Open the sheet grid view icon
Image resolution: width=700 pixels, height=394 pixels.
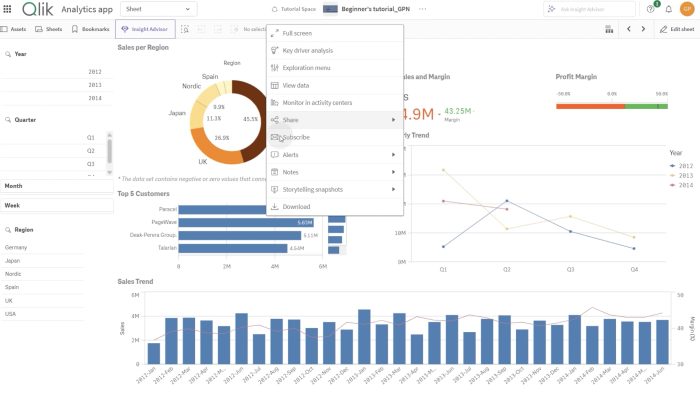pyautogui.click(x=609, y=29)
